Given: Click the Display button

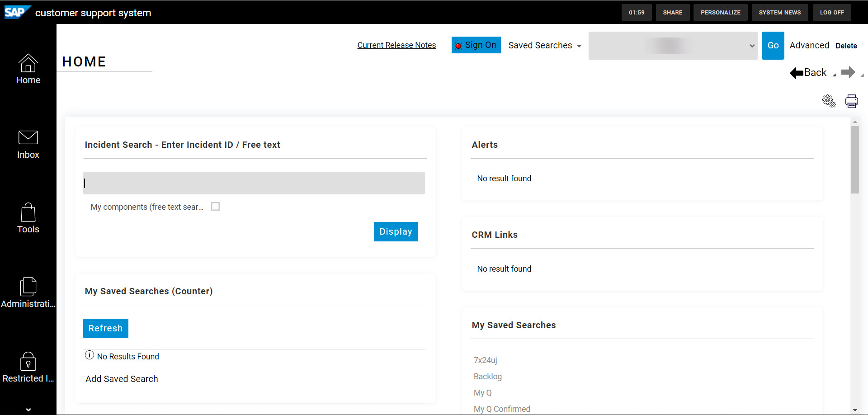Looking at the screenshot, I should coord(396,231).
